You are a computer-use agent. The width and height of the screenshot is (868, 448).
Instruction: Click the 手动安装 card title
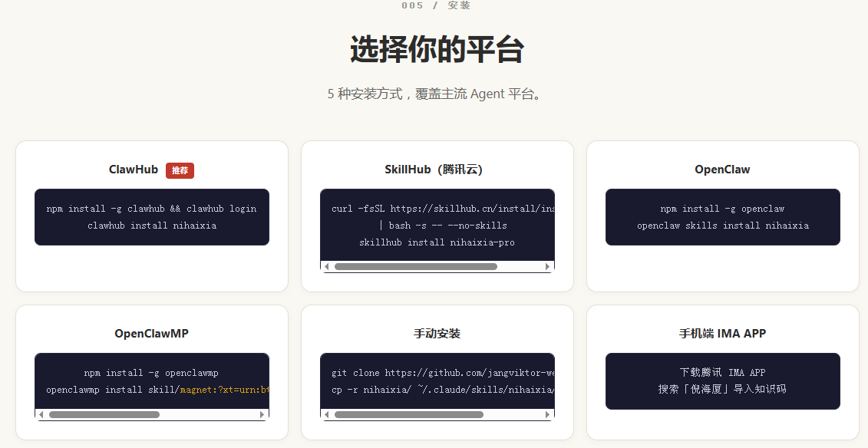coord(437,334)
